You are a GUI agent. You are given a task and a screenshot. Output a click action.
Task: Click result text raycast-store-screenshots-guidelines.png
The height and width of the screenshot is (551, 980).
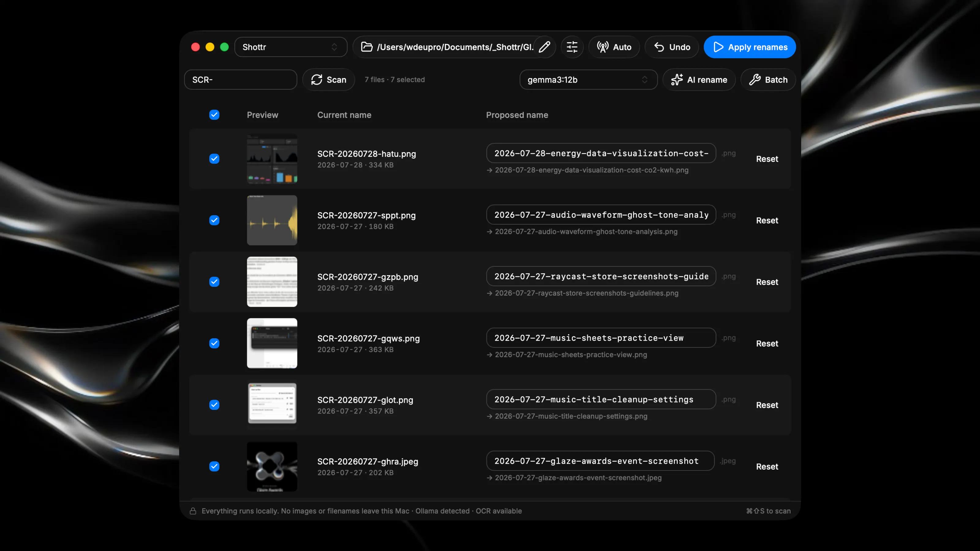(587, 294)
